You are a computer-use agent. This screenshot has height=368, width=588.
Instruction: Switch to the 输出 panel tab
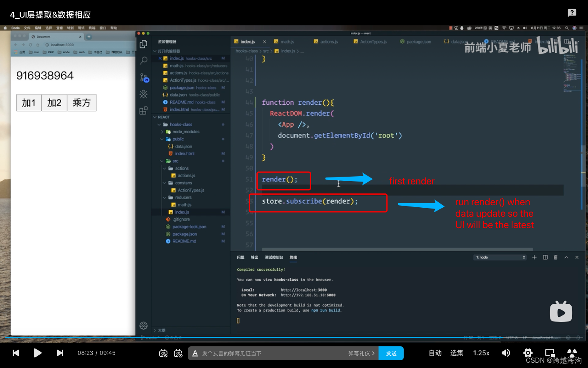point(254,257)
